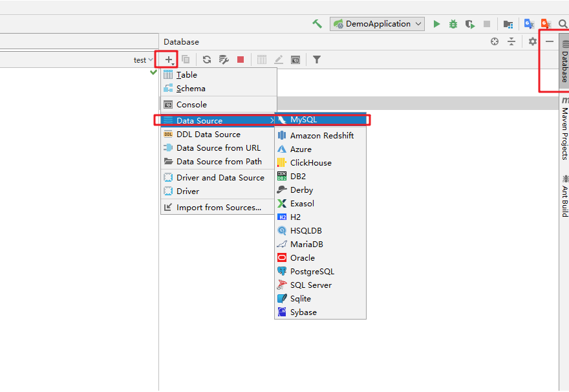Choose PostgreSQL data source

pyautogui.click(x=321, y=272)
